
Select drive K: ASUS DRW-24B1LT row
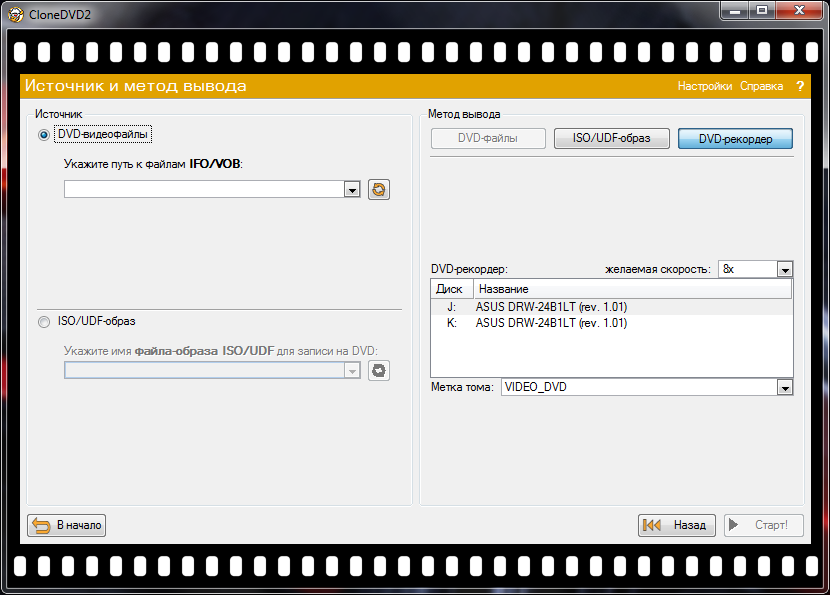(611, 323)
